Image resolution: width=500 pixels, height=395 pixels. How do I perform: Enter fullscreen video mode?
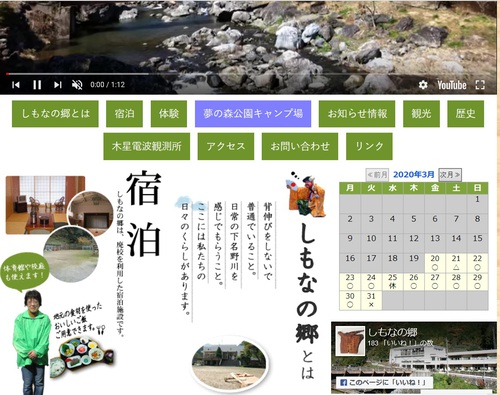[x=480, y=85]
